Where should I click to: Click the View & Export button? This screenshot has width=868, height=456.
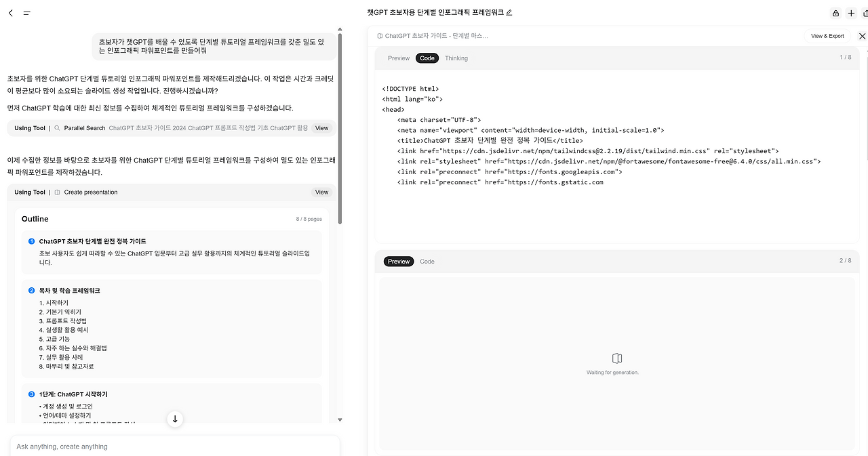827,36
